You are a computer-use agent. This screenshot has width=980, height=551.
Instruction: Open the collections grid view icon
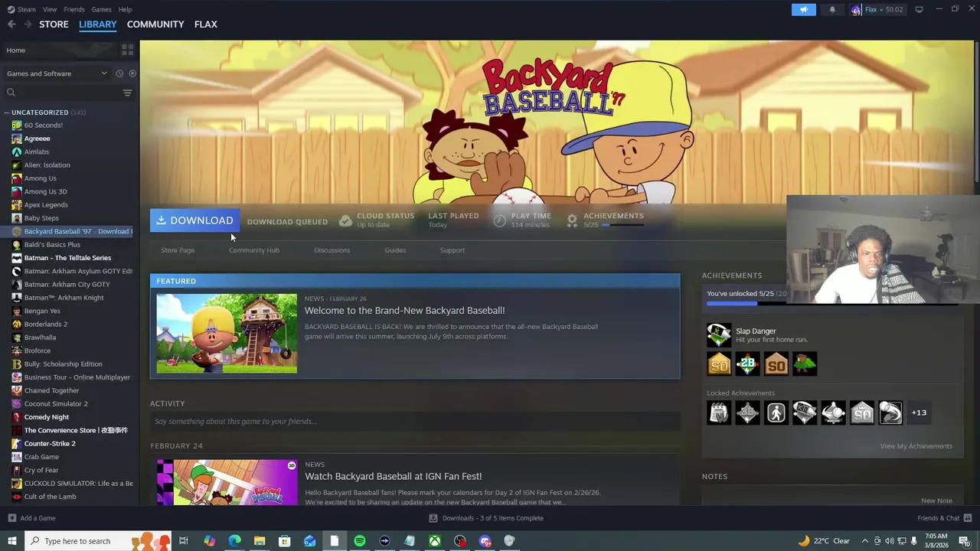coord(127,50)
